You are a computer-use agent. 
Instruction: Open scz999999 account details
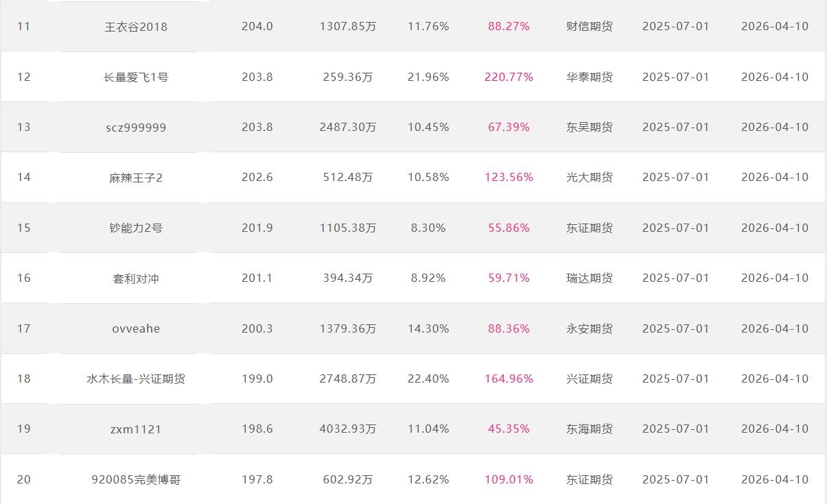pyautogui.click(x=136, y=128)
